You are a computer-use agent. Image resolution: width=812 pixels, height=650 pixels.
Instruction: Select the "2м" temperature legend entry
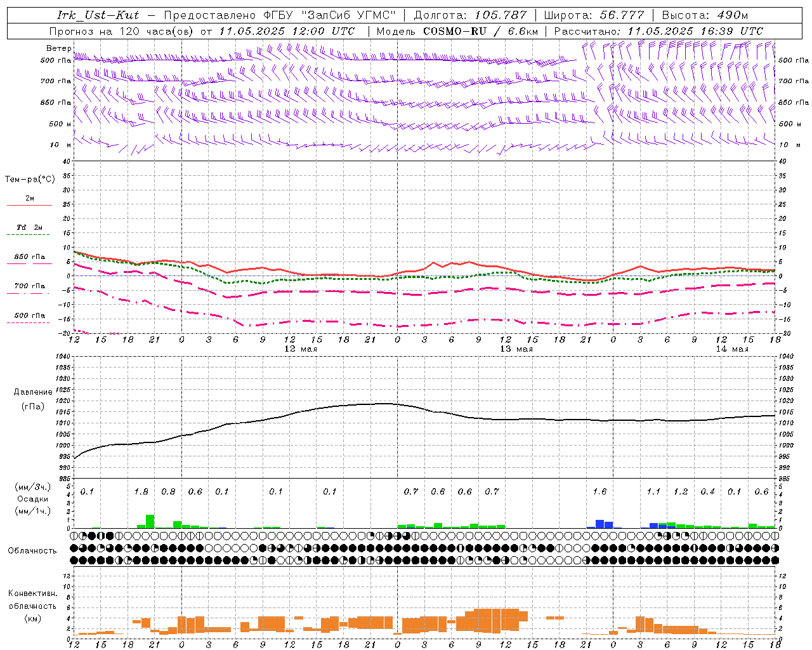(30, 199)
